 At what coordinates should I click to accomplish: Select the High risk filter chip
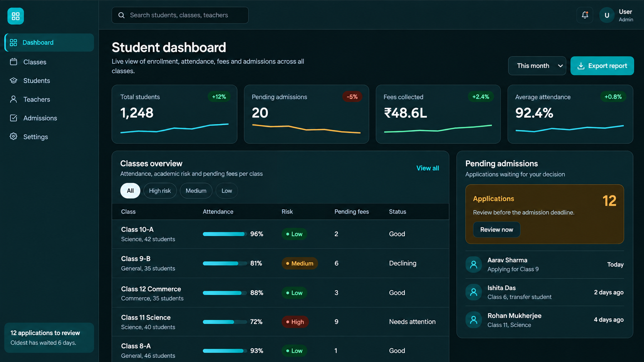pyautogui.click(x=160, y=191)
